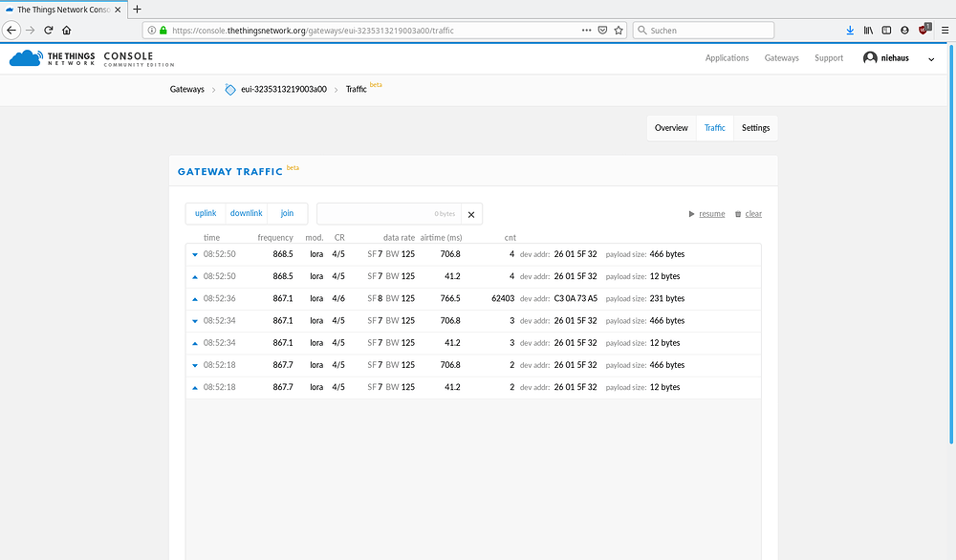The height and width of the screenshot is (560, 956).
Task: Click the GATEWAY TRAFFIC heading
Action: (x=229, y=172)
